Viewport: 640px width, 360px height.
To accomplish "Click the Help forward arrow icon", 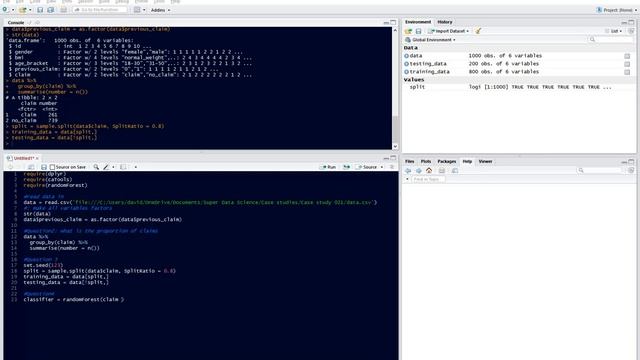I will tap(418, 171).
